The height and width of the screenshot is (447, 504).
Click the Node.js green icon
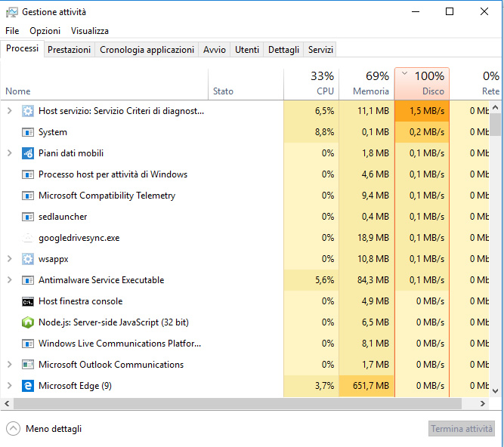pos(28,322)
